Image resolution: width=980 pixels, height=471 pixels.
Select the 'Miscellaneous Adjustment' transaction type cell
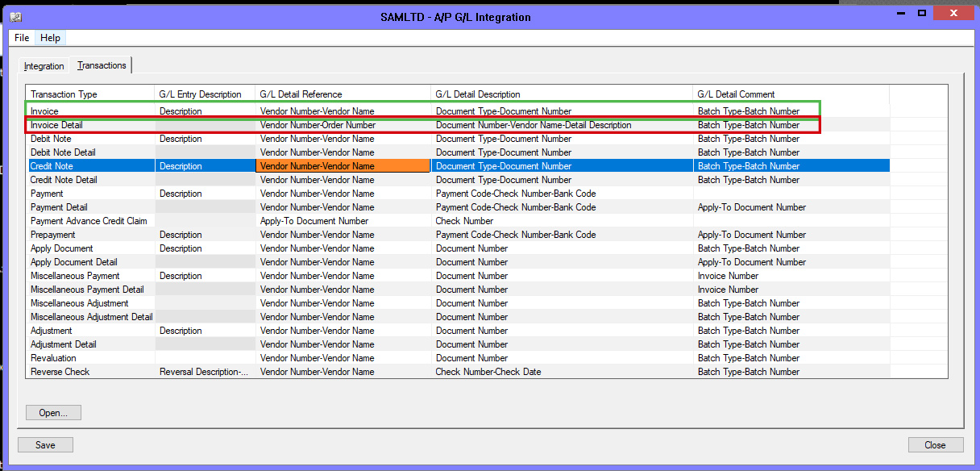pyautogui.click(x=90, y=303)
